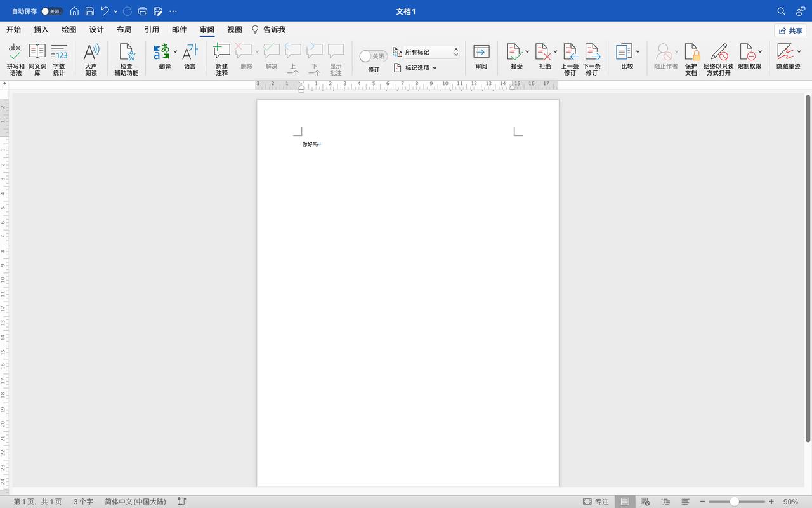Select web layout view in status bar

click(x=645, y=502)
